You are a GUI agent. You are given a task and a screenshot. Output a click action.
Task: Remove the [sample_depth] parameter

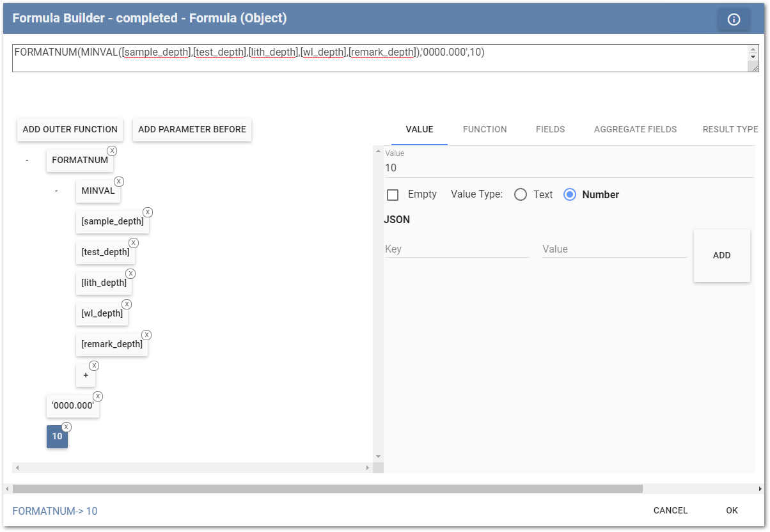click(147, 212)
